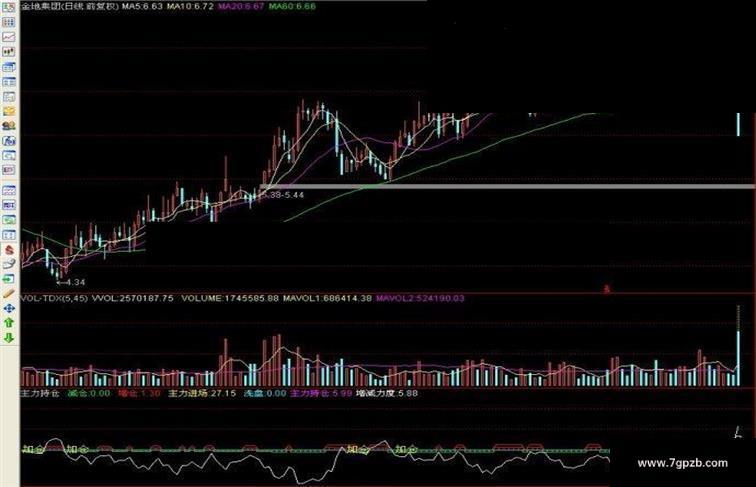Image resolution: width=756 pixels, height=487 pixels.
Task: Click the red marker above the volume panel
Action: click(x=607, y=289)
